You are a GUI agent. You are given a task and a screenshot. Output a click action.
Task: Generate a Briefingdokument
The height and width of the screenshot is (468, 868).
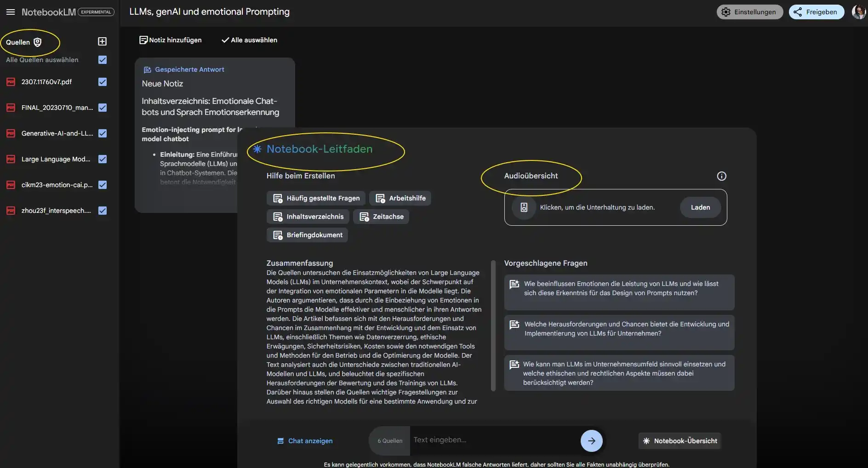click(307, 235)
